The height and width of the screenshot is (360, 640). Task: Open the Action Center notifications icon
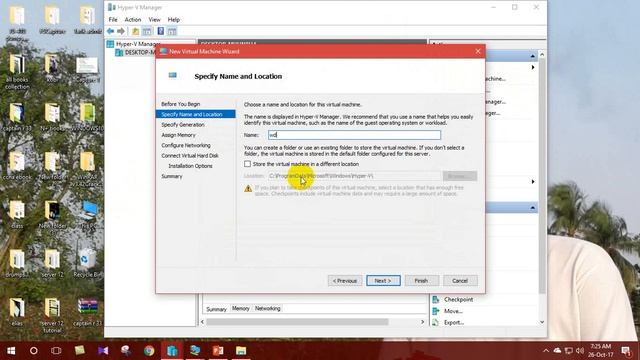click(x=626, y=351)
